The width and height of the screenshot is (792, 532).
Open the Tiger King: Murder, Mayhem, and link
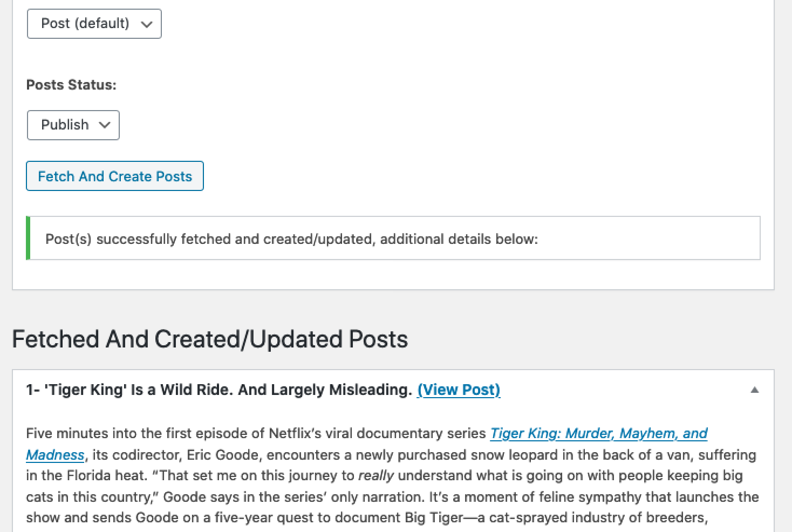pos(598,433)
